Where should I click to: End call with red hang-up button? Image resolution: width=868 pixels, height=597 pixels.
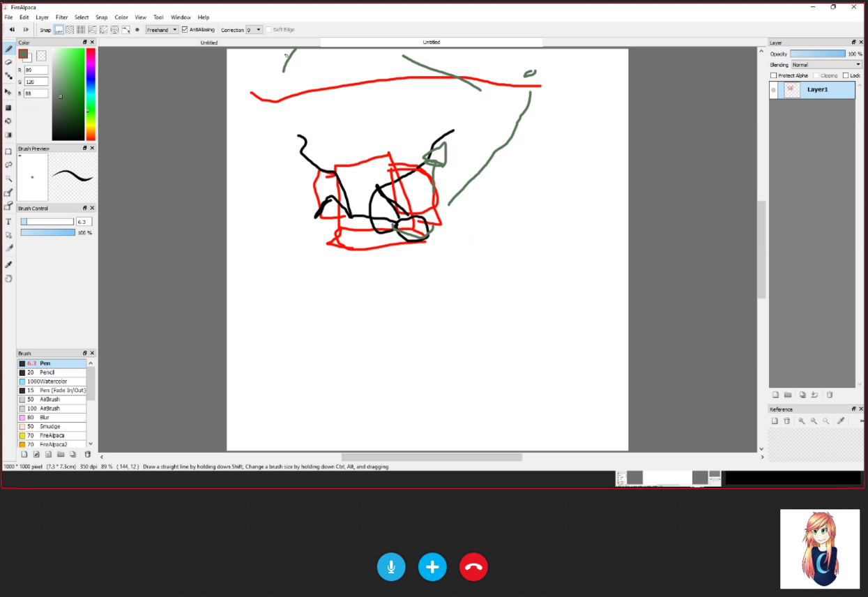pos(473,567)
